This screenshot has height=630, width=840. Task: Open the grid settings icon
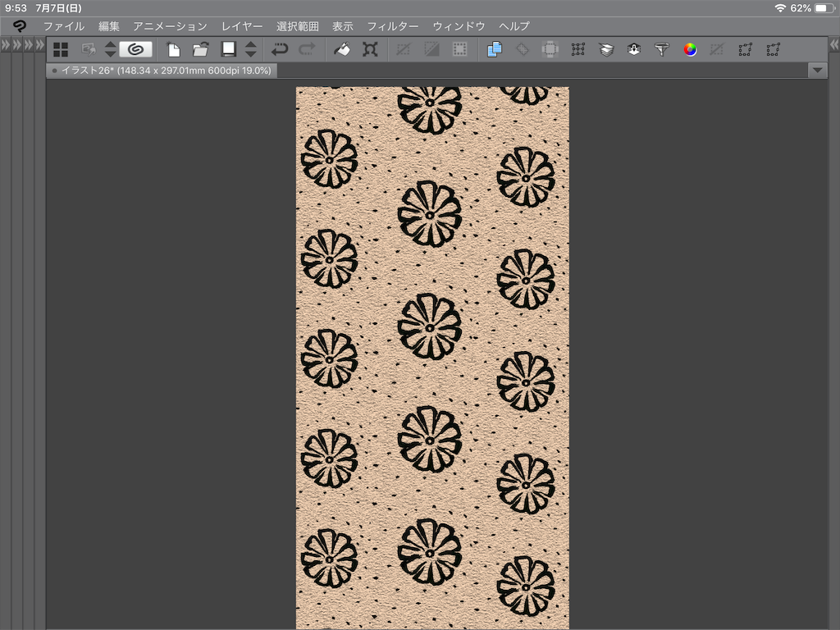pyautogui.click(x=577, y=49)
